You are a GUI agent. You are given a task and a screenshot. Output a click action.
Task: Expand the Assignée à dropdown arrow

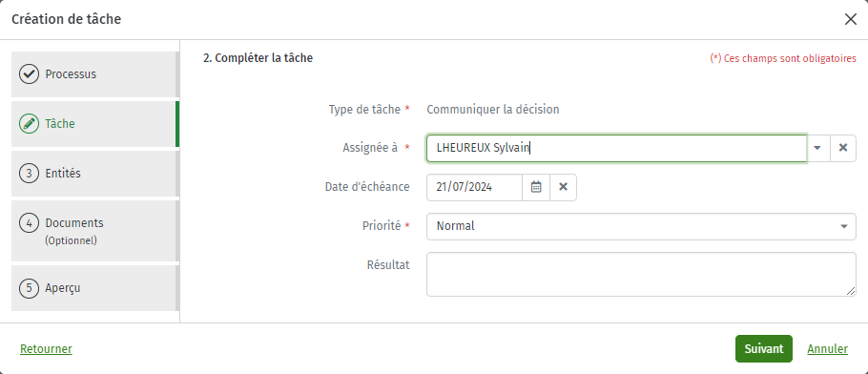point(817,148)
